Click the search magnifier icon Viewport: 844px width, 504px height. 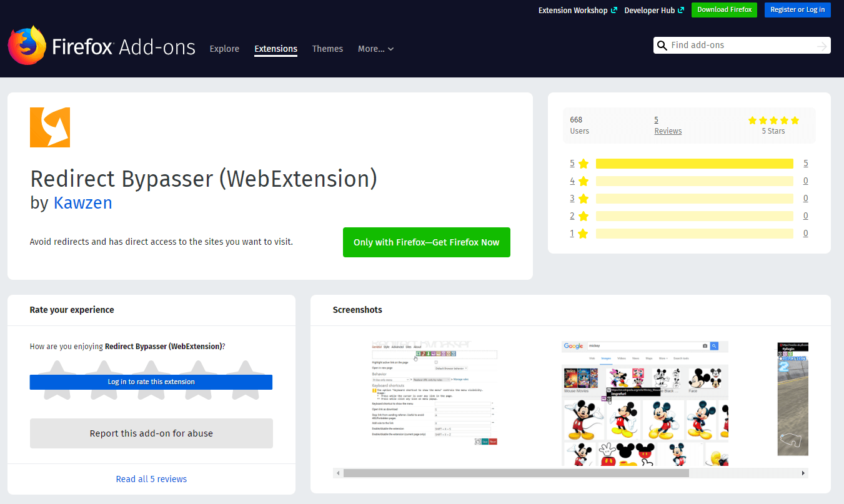click(x=662, y=46)
